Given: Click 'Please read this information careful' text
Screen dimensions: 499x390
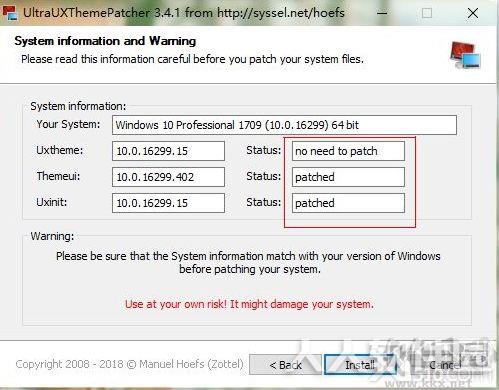Looking at the screenshot, I should pyautogui.click(x=192, y=59).
